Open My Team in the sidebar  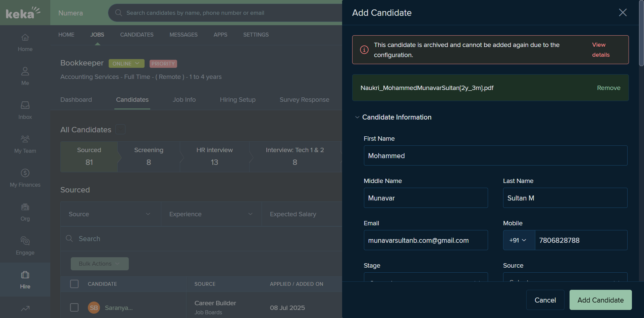tap(25, 144)
